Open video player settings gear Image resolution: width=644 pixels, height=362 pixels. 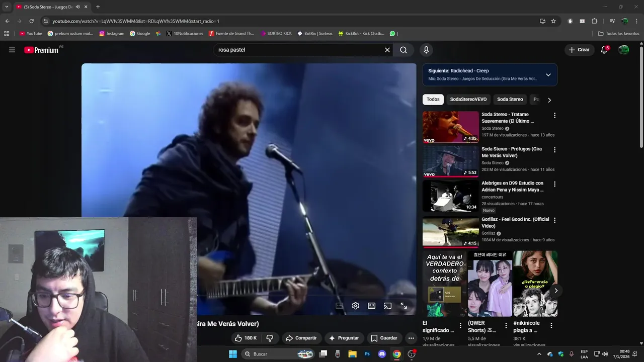coord(356,306)
